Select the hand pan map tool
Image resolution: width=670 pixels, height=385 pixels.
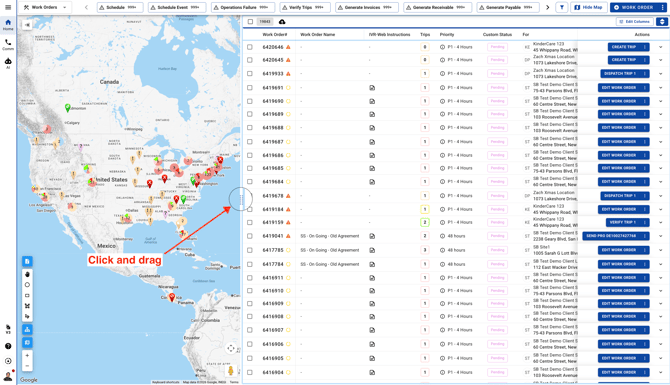tap(27, 274)
